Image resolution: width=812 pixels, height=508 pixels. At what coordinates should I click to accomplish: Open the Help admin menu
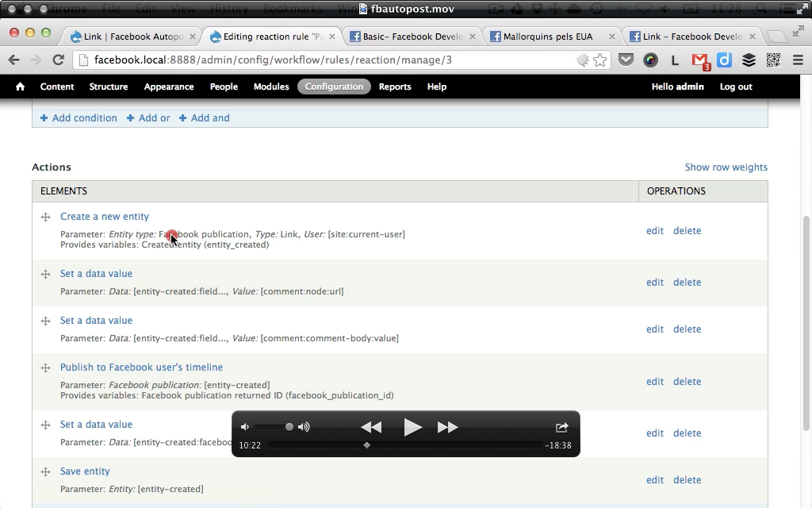coord(437,87)
